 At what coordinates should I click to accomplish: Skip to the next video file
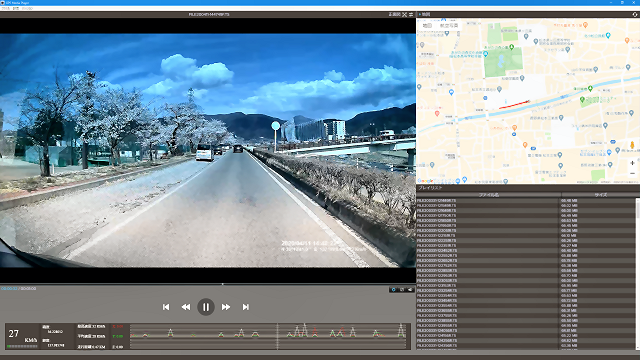(245, 307)
